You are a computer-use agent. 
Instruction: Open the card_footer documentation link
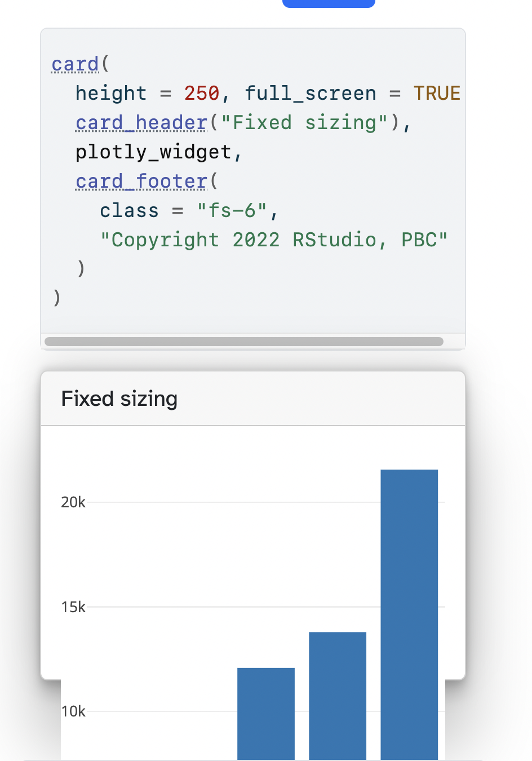coord(140,181)
